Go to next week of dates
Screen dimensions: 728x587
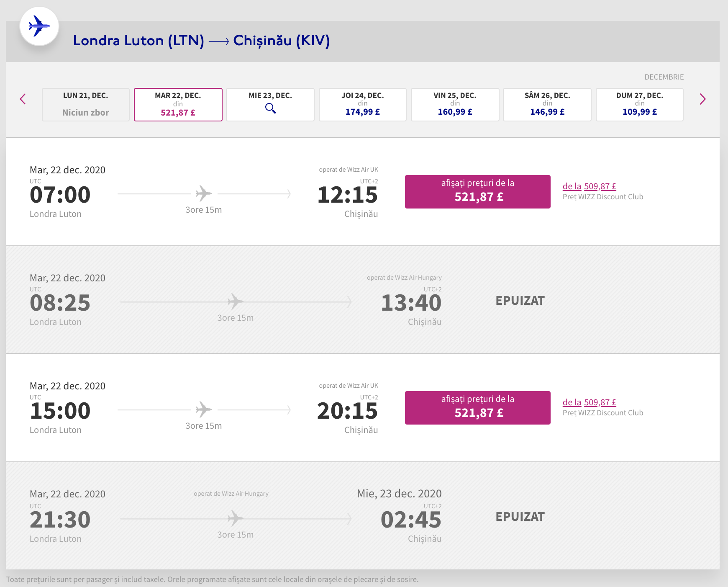pos(702,99)
